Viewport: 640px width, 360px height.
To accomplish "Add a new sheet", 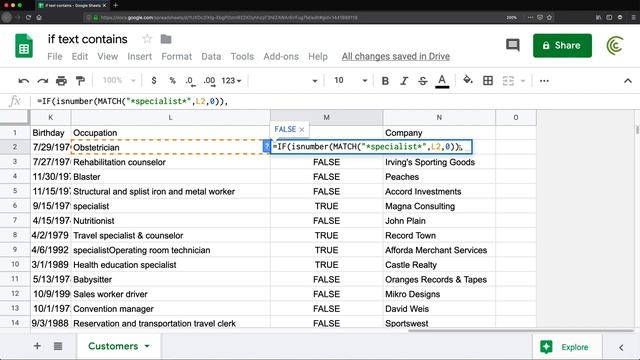I will coord(37,346).
